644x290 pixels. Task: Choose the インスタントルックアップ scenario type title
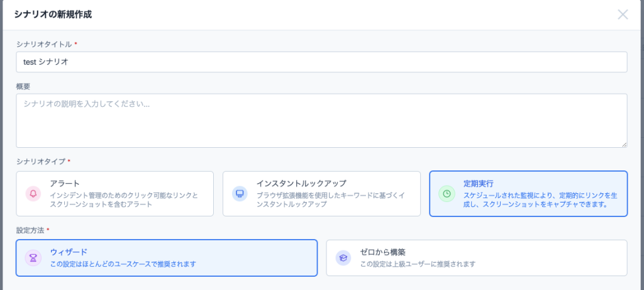[301, 183]
